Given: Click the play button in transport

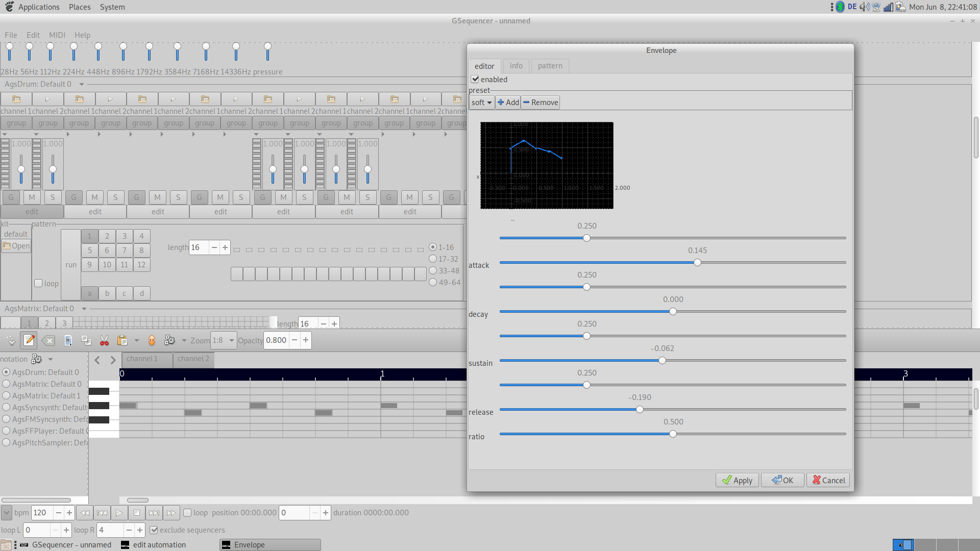Looking at the screenshot, I should 119,513.
